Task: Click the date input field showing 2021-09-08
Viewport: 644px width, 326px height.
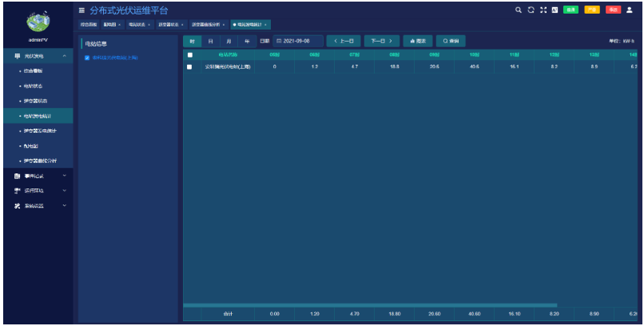Action: [298, 41]
